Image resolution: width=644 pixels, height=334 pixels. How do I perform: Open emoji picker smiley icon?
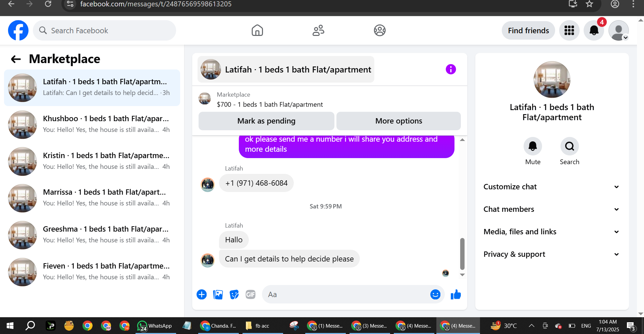click(x=435, y=295)
